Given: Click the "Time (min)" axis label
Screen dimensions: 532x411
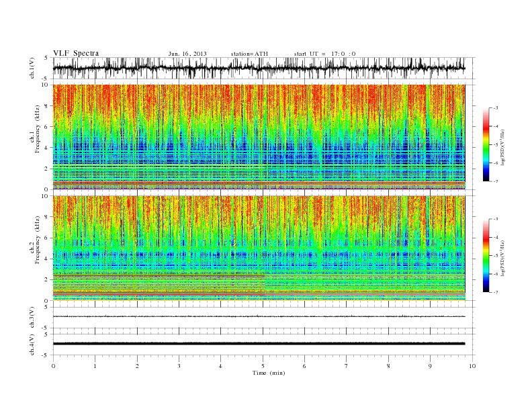Looking at the screenshot, I should pyautogui.click(x=269, y=373).
